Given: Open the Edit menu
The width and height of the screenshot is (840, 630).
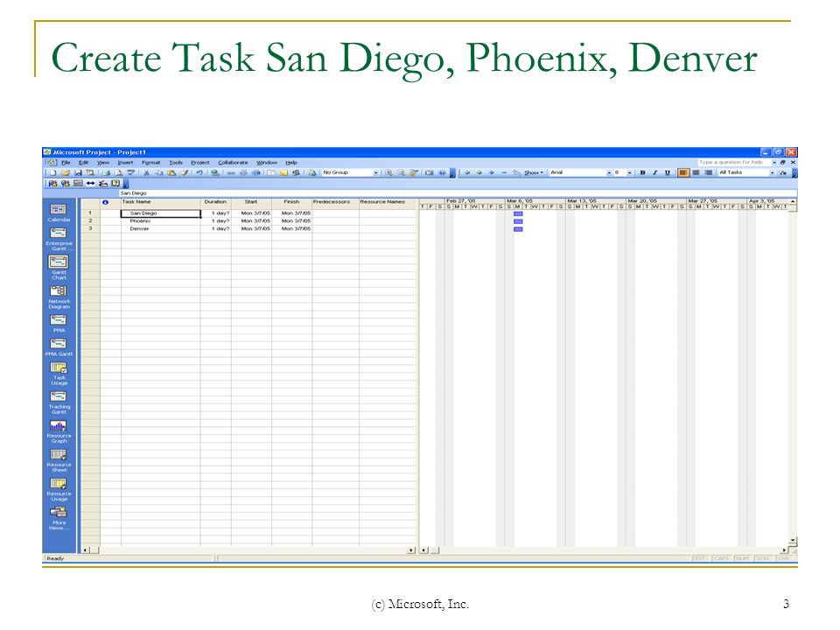Looking at the screenshot, I should click(x=84, y=163).
